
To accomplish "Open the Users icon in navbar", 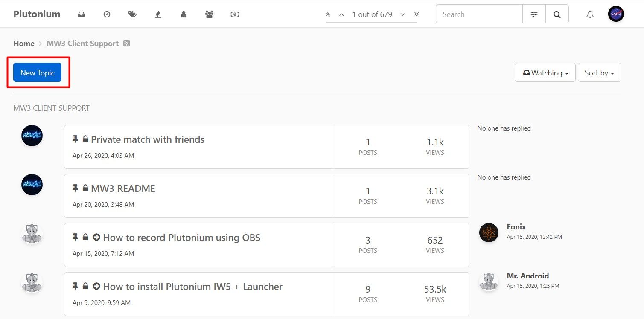I will point(184,14).
